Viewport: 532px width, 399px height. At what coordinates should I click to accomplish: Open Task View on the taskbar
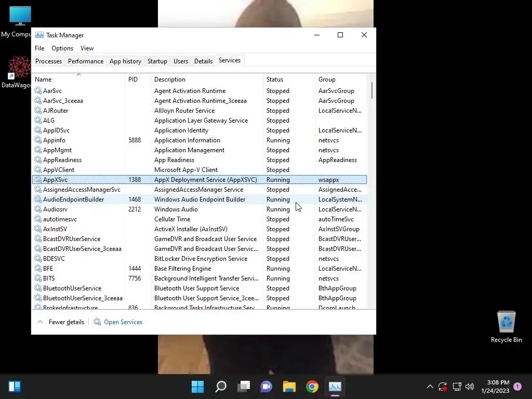[244, 387]
